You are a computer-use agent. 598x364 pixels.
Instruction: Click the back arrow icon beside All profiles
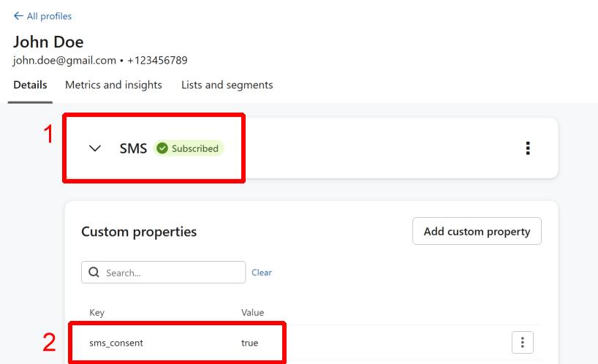(x=18, y=16)
